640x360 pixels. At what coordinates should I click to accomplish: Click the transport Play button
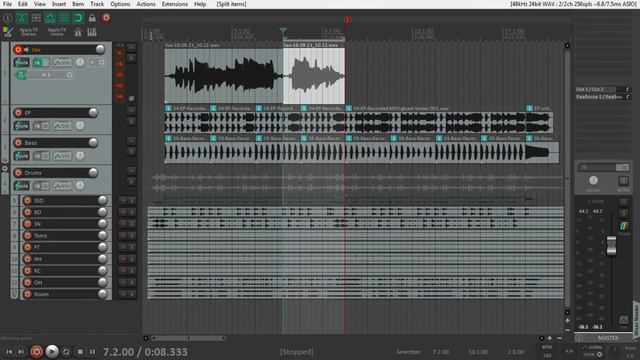pos(52,351)
